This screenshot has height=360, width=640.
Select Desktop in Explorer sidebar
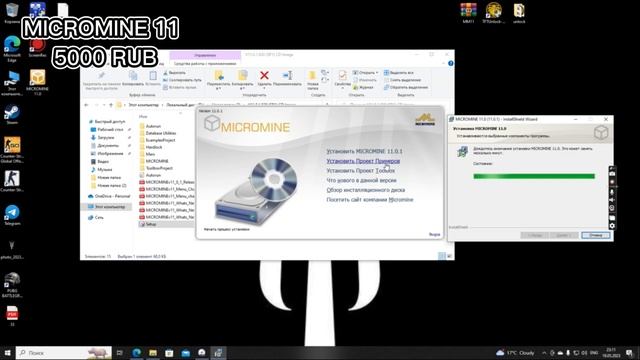(107, 129)
